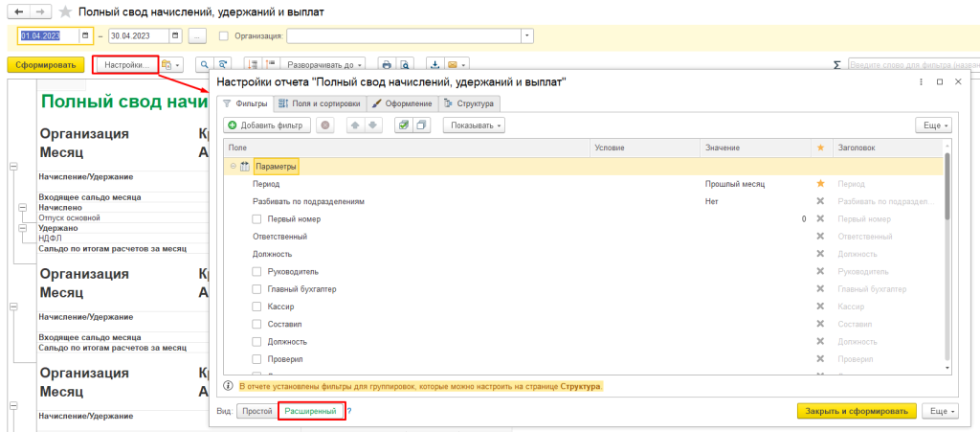Switch to the Структура tab
The height and width of the screenshot is (432, 980).
coord(469,102)
